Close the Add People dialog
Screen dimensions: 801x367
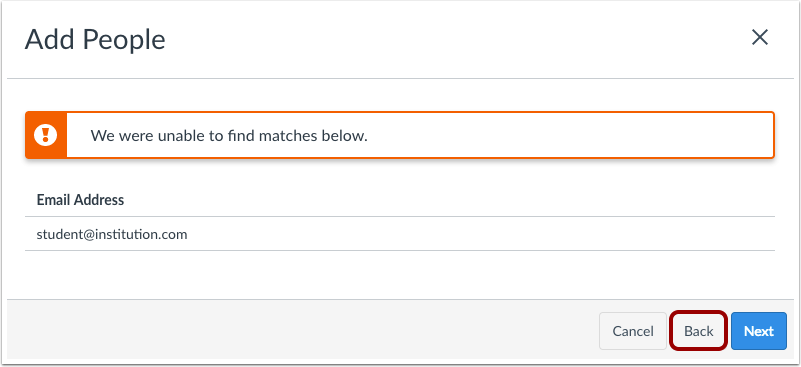760,37
